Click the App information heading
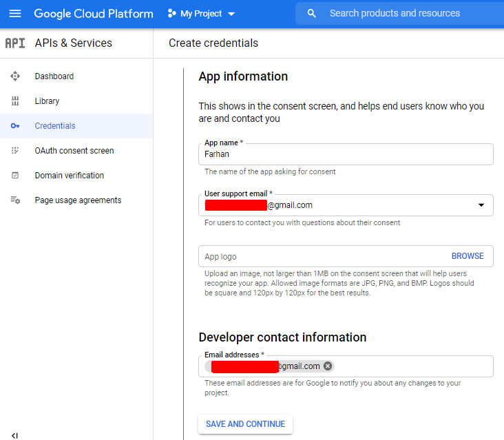This screenshot has height=440, width=504. click(243, 76)
